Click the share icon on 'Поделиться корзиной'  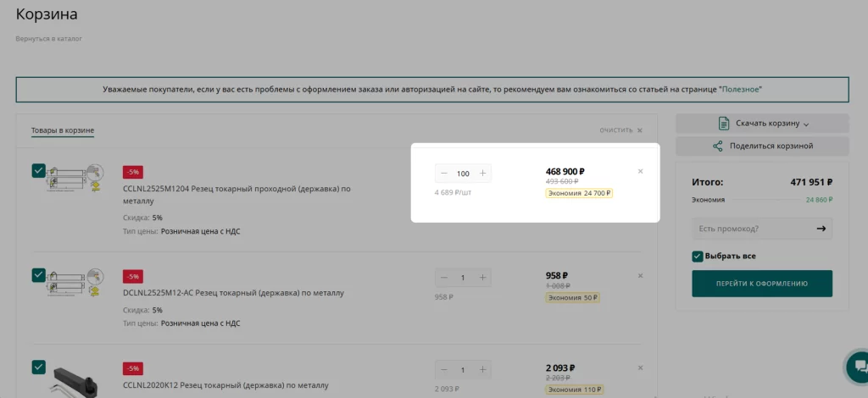(x=717, y=146)
